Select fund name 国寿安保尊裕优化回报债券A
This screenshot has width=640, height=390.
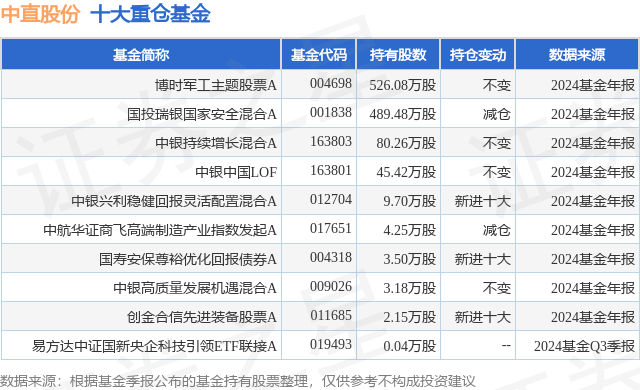click(x=188, y=259)
